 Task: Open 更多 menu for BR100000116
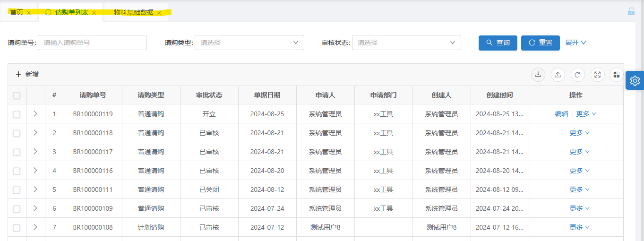point(579,171)
